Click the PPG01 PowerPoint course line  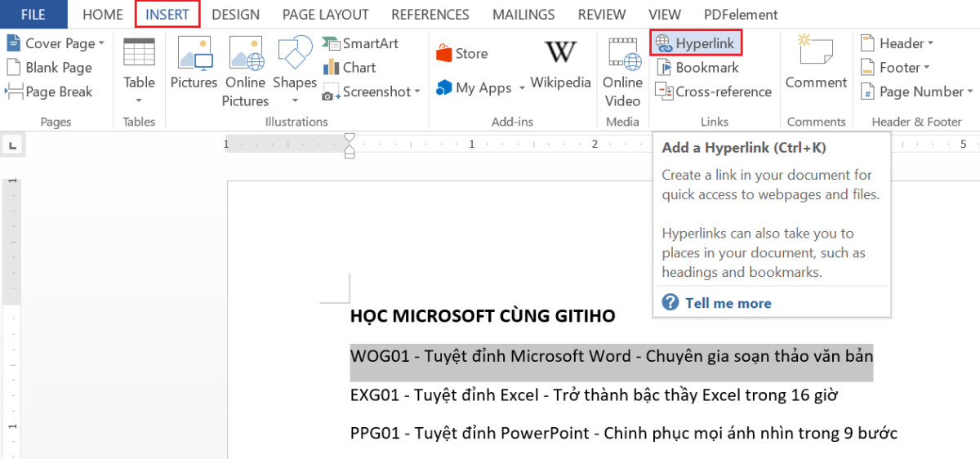[624, 433]
